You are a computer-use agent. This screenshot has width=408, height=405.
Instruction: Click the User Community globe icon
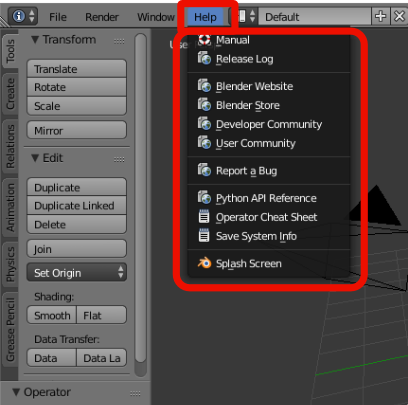coord(204,143)
